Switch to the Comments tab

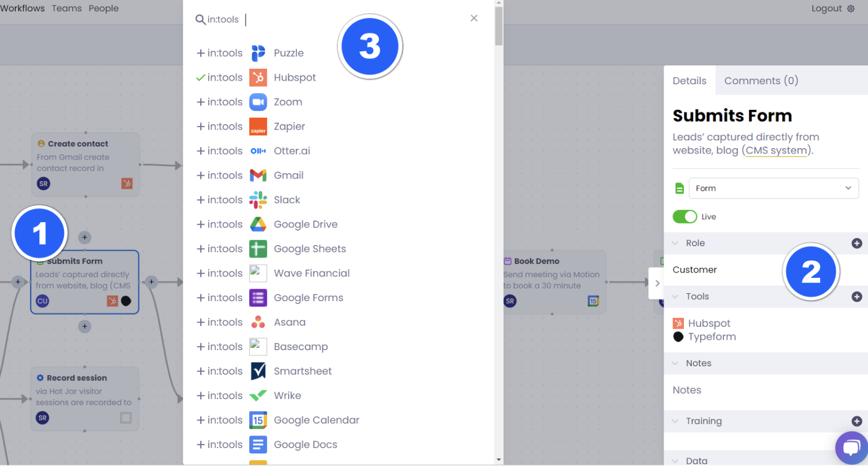click(760, 81)
